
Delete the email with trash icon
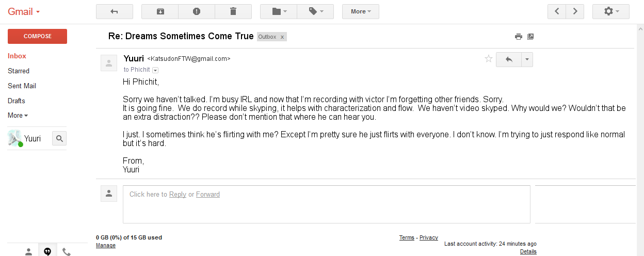tap(233, 11)
